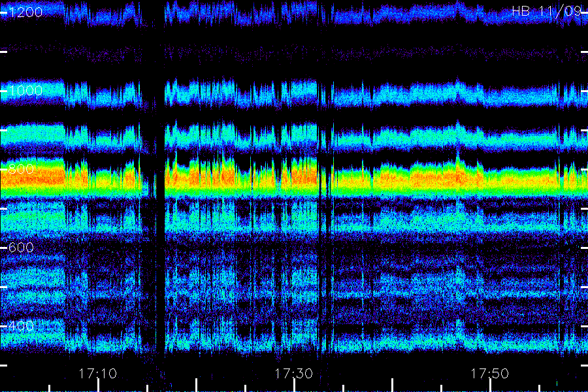Click the 600 frequency axis label
Viewport: 588px width, 392px height.
(x=22, y=247)
